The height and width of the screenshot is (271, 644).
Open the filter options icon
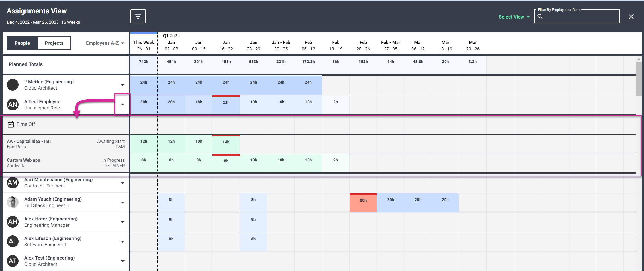(x=138, y=16)
